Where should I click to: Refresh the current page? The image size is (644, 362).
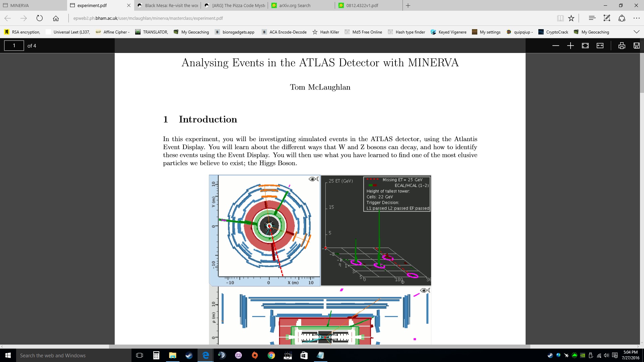point(40,18)
